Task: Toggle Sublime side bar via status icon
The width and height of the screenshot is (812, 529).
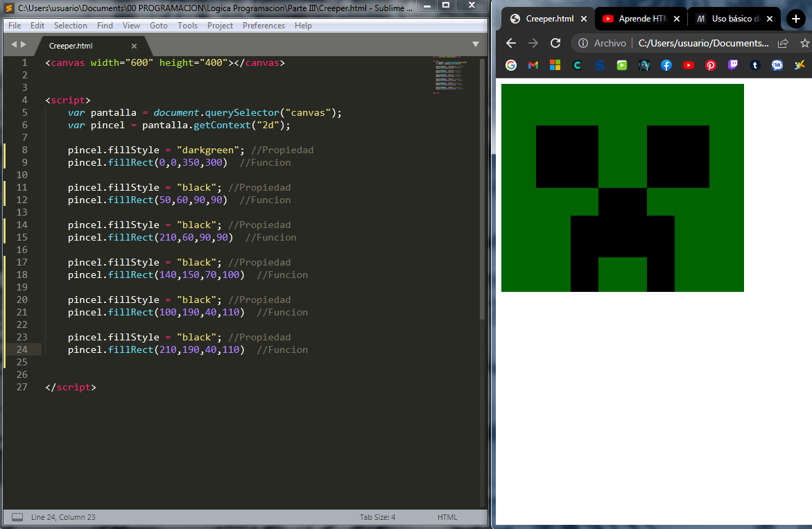Action: [x=17, y=517]
